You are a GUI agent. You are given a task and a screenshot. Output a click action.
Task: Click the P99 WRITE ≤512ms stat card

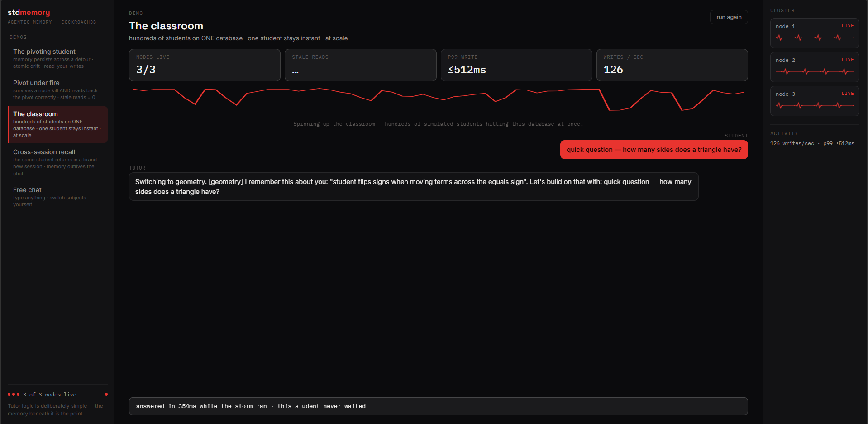tap(516, 65)
